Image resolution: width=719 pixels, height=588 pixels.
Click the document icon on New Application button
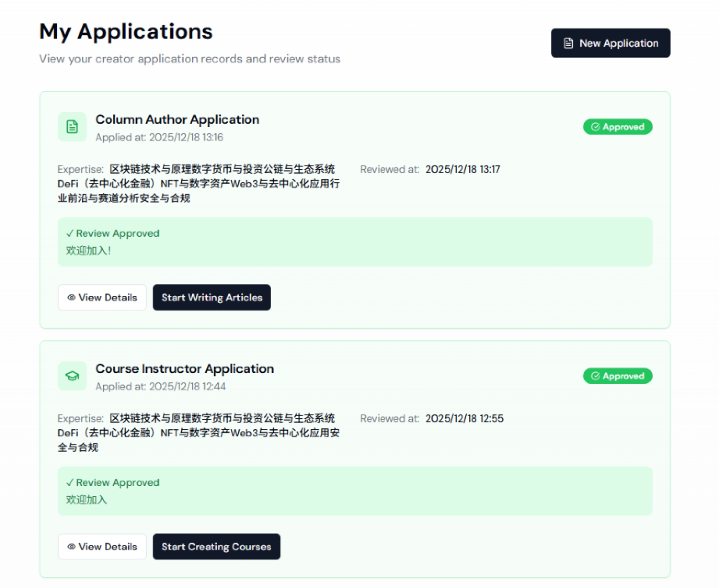(567, 43)
